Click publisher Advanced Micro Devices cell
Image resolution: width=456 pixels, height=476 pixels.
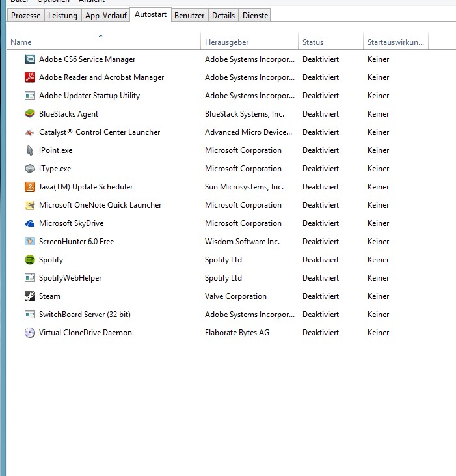(248, 132)
